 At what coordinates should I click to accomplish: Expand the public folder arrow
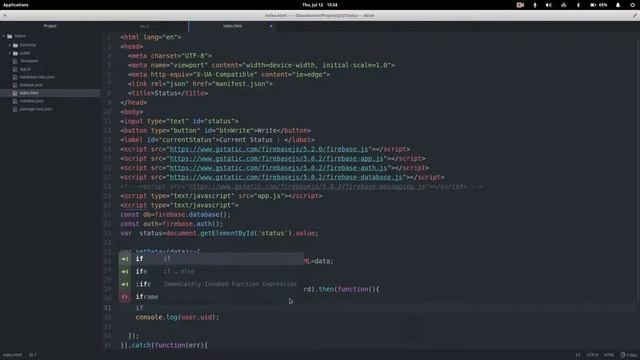(x=10, y=53)
